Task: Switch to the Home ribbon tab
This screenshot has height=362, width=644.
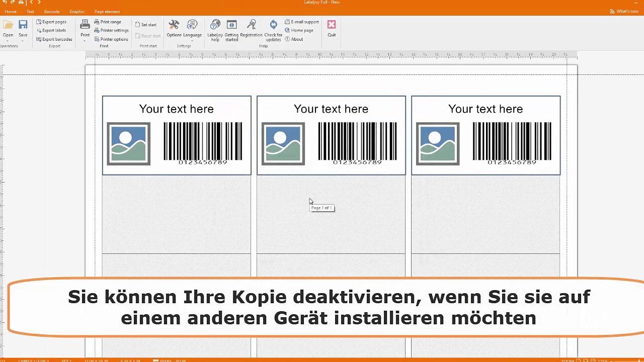Action: click(x=10, y=12)
